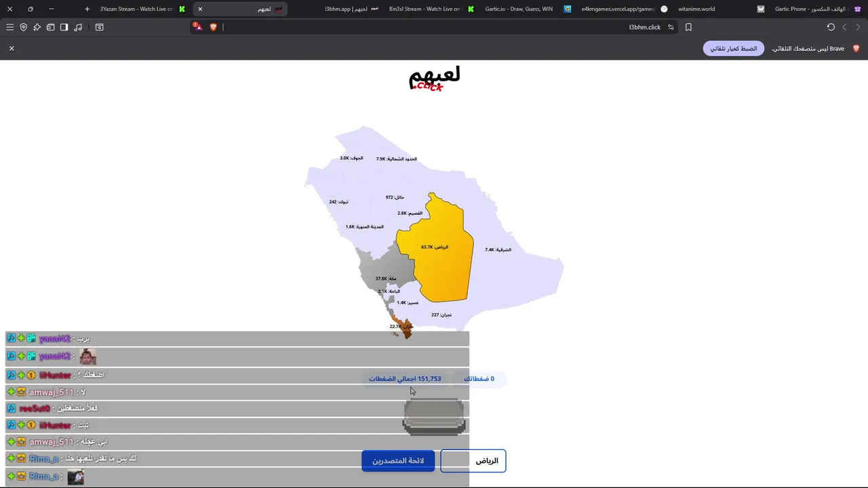Click the 0 ضغطاتك personal clicks counter
This screenshot has height=488, width=868.
tap(479, 379)
